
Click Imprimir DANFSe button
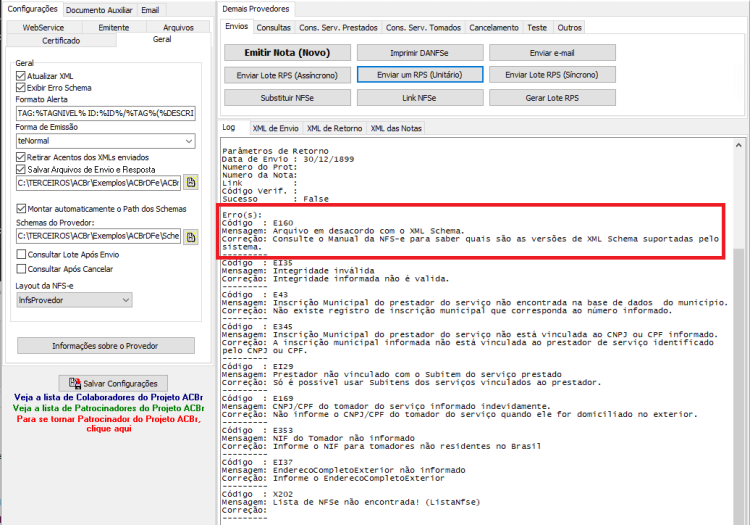pyautogui.click(x=419, y=53)
